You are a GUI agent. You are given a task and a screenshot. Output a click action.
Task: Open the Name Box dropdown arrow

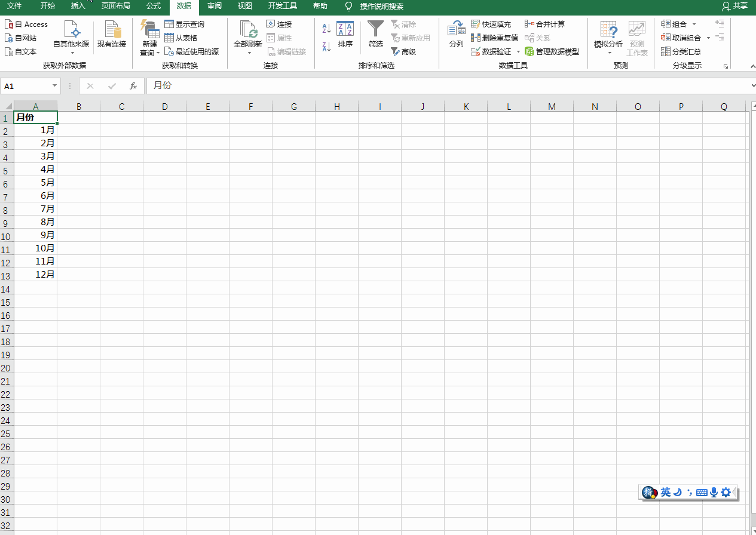[x=55, y=86]
